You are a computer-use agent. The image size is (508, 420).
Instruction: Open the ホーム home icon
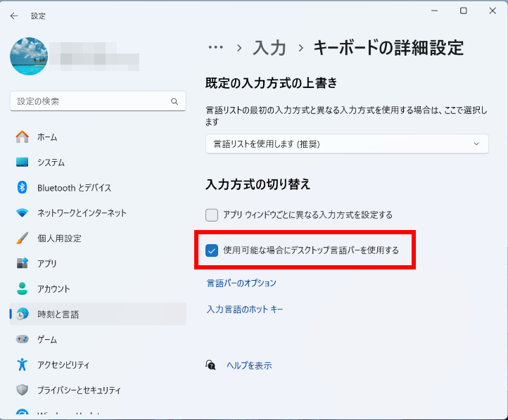(x=22, y=137)
